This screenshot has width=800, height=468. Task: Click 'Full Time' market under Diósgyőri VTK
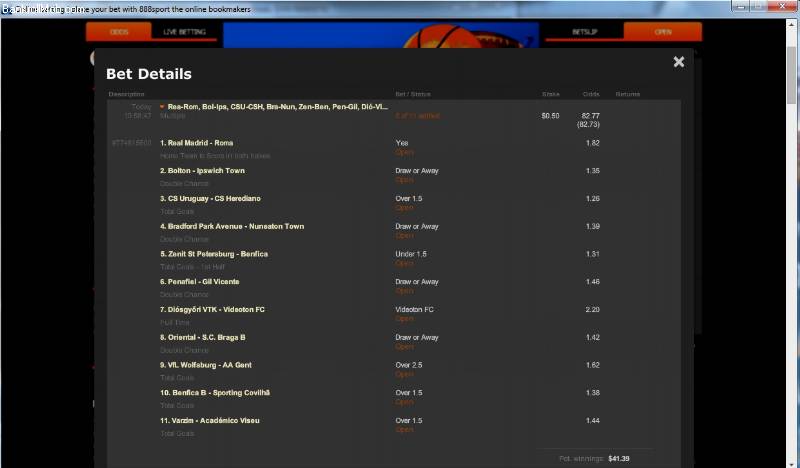174,323
